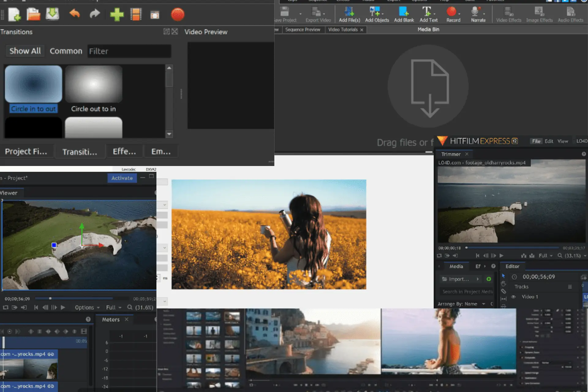Toggle visibility of Video 1 track
This screenshot has height=392, width=588.
[513, 297]
